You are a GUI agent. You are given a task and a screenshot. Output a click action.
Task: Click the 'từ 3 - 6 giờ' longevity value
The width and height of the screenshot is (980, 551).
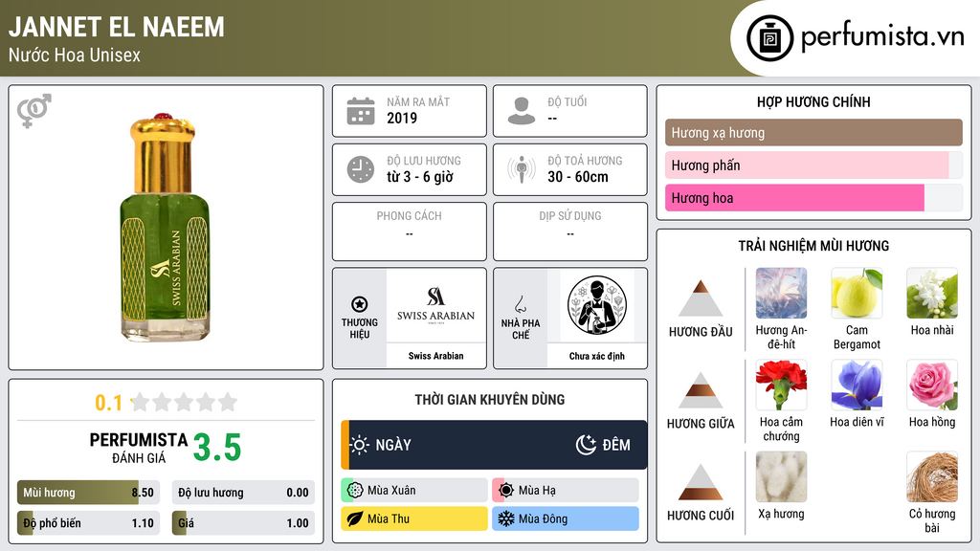click(420, 177)
